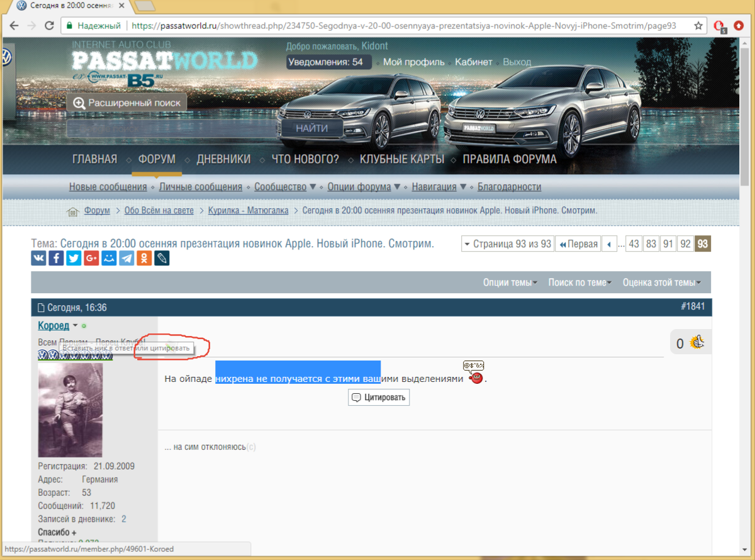The image size is (755, 560).
Task: Click the Цитировать quote button
Action: (379, 398)
